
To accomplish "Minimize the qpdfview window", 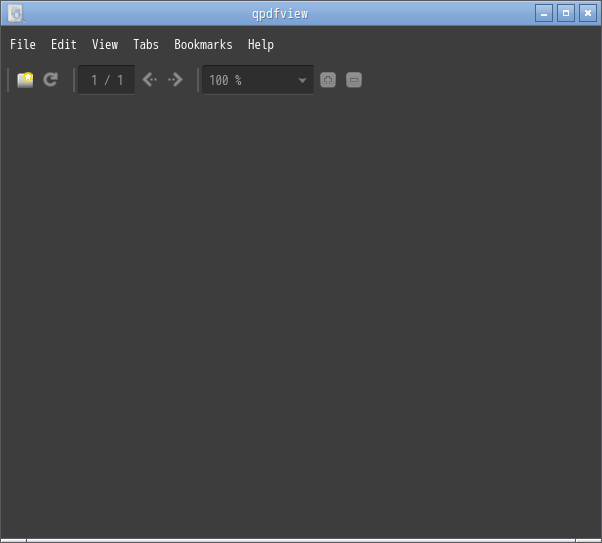I will point(544,13).
